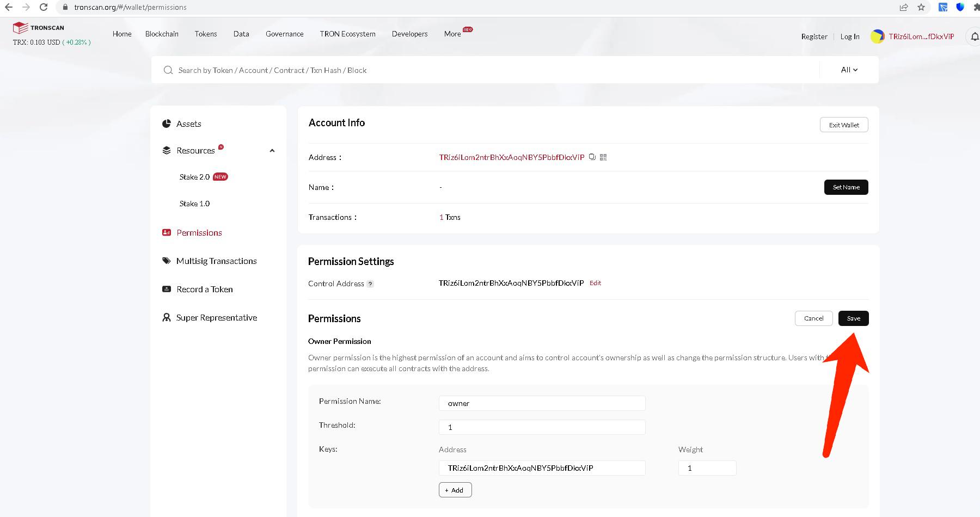Open the All search filter dropdown
This screenshot has width=980, height=517.
click(849, 70)
